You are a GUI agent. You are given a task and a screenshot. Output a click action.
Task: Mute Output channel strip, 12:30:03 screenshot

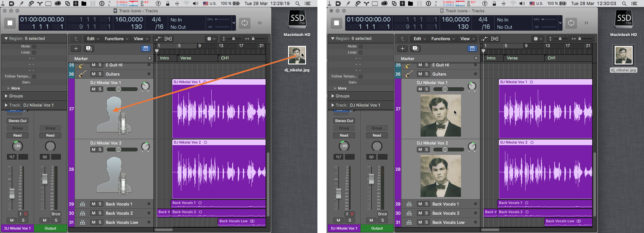[371, 220]
